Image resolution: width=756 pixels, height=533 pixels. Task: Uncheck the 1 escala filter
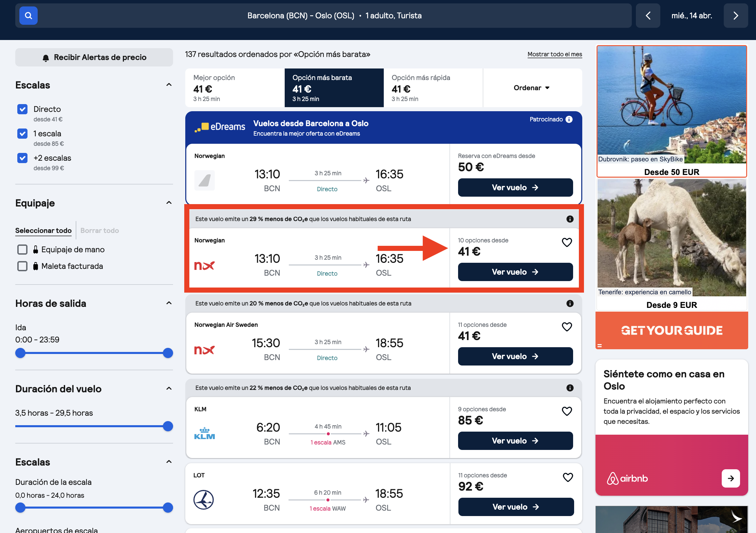(x=22, y=134)
